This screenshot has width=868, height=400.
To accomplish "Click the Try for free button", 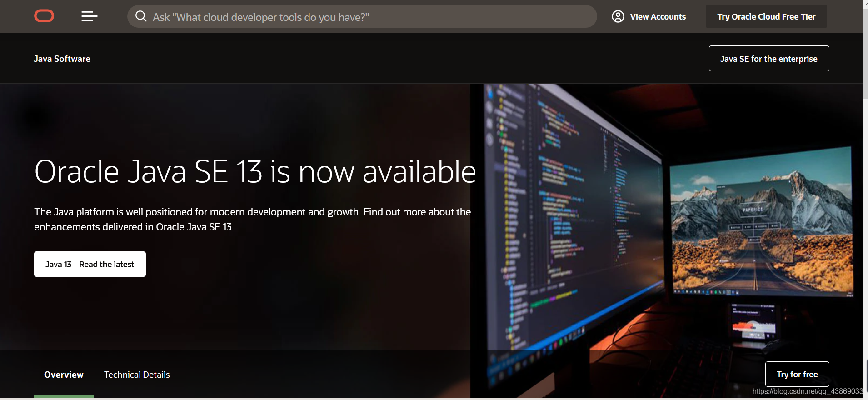I will click(797, 374).
